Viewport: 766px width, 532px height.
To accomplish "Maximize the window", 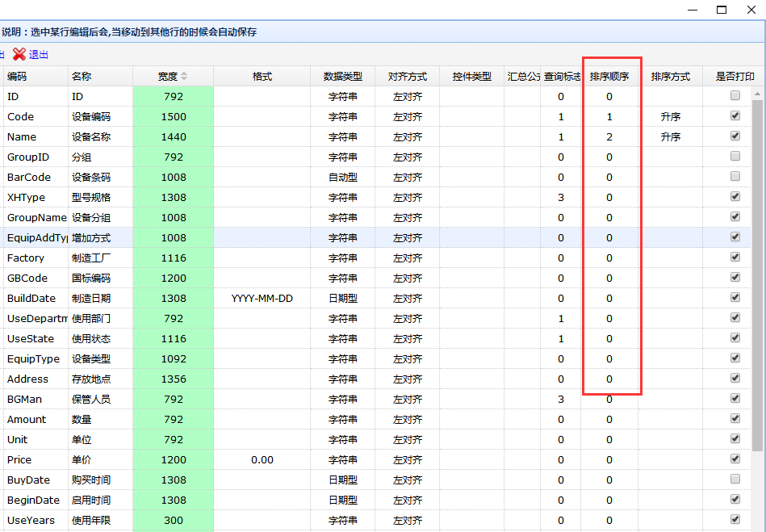I will 722,10.
